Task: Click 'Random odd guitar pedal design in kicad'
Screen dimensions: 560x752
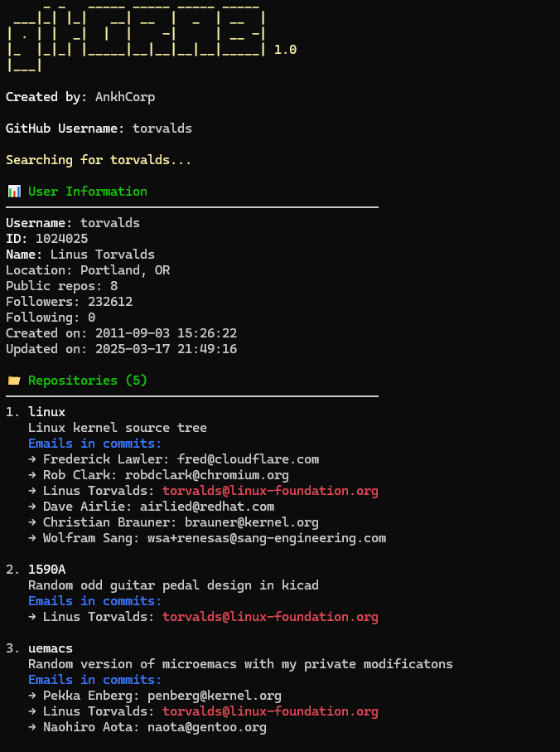Action: [x=173, y=585]
